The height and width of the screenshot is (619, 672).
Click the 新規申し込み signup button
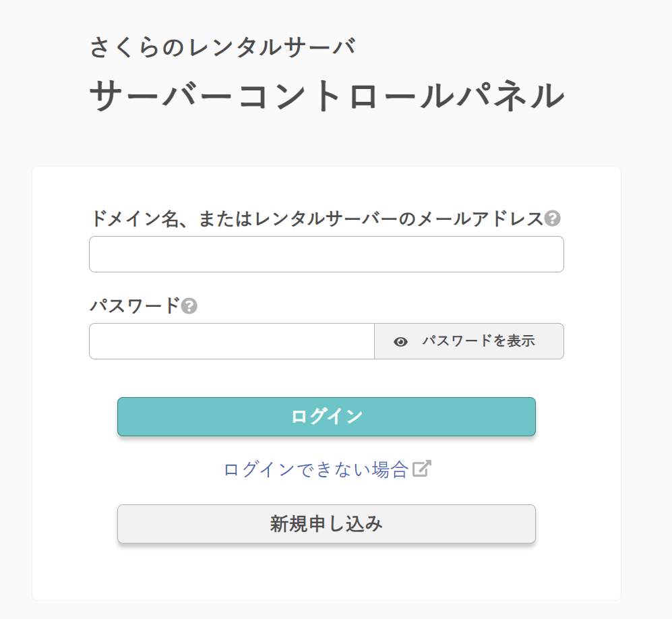point(326,524)
